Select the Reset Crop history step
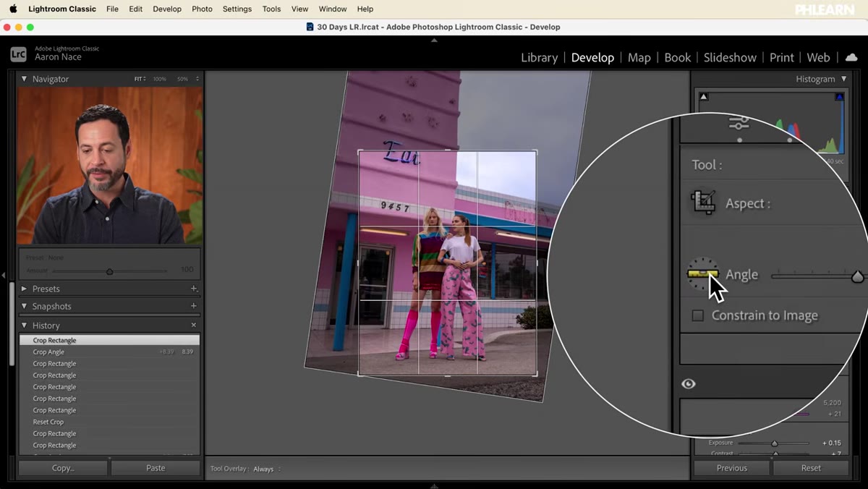Screen dimensions: 868x489 [x=109, y=422]
